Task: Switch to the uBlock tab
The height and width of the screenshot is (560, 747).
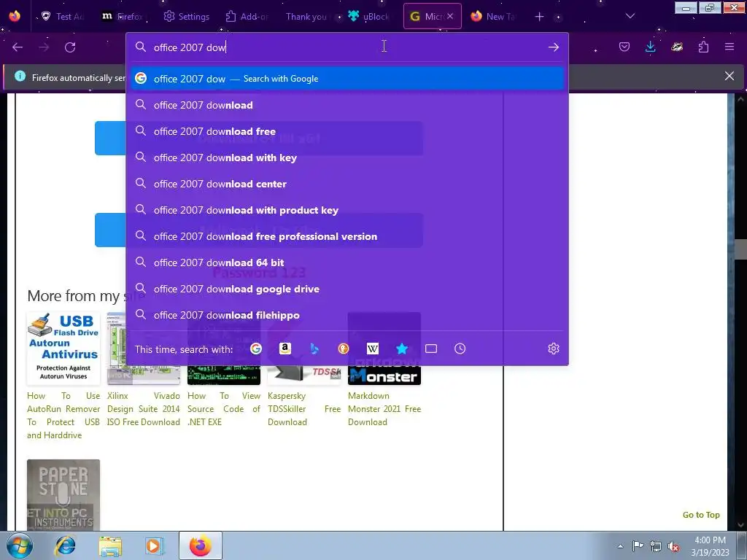Action: pyautogui.click(x=368, y=16)
